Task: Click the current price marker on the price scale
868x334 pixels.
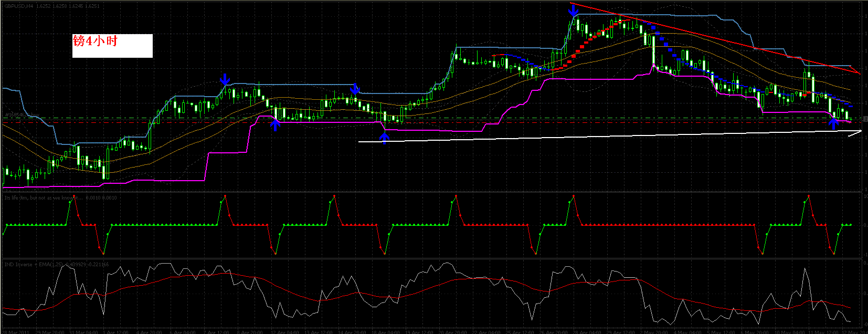Action: [865, 120]
